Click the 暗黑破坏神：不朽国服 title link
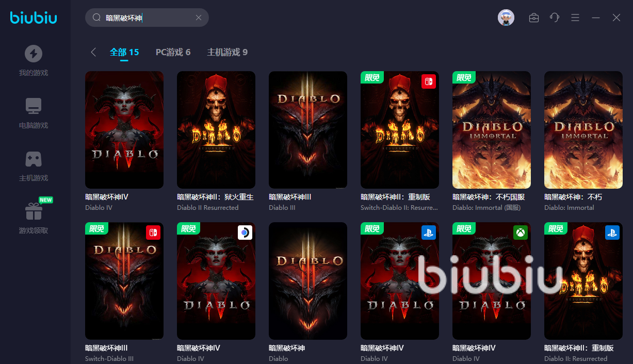The width and height of the screenshot is (633, 364). 488,197
